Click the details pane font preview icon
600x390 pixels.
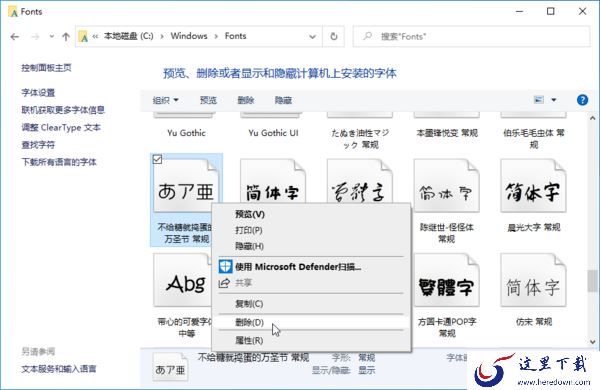pyautogui.click(x=170, y=367)
